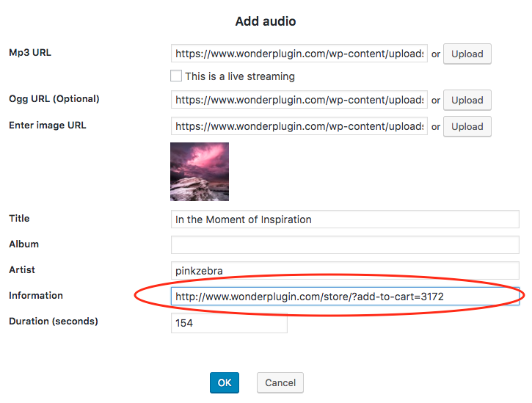Image resolution: width=532 pixels, height=403 pixels.
Task: Click the Title field containing 'In the Moment of Inspiration'
Action: (x=345, y=219)
